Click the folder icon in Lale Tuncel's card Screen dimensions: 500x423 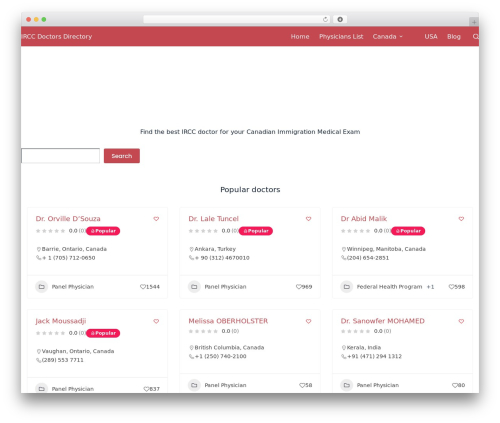[194, 287]
